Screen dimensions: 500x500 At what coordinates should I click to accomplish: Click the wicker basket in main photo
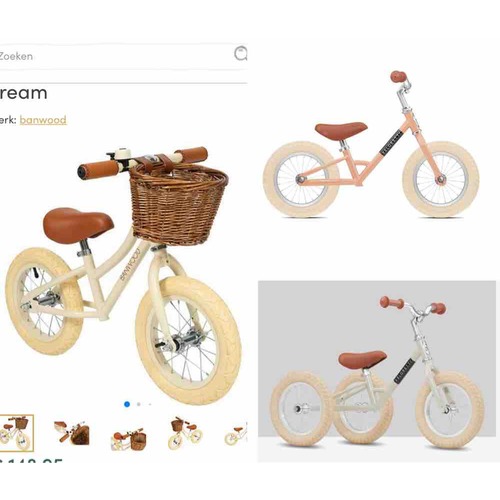click(179, 204)
